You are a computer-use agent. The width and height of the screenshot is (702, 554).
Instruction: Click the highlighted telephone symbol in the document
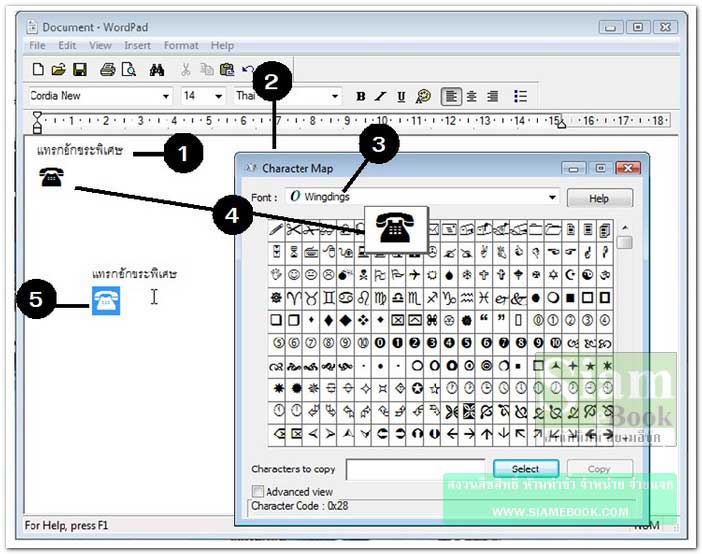click(x=106, y=301)
